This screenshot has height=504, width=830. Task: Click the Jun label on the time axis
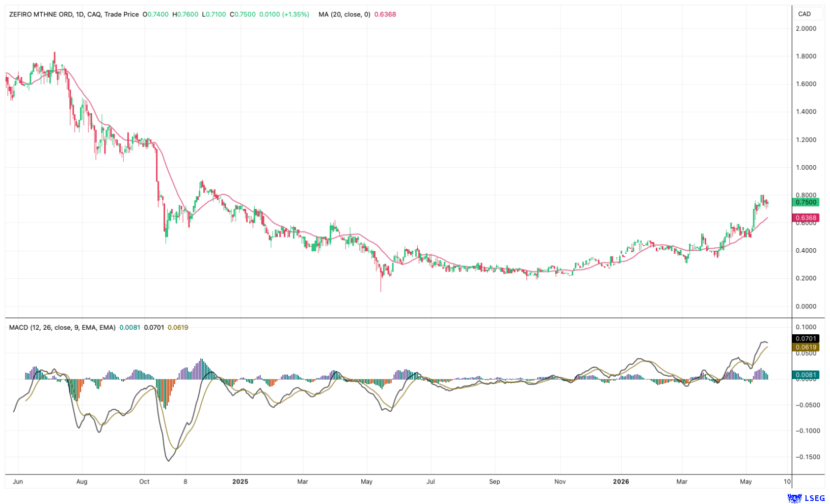[18, 481]
